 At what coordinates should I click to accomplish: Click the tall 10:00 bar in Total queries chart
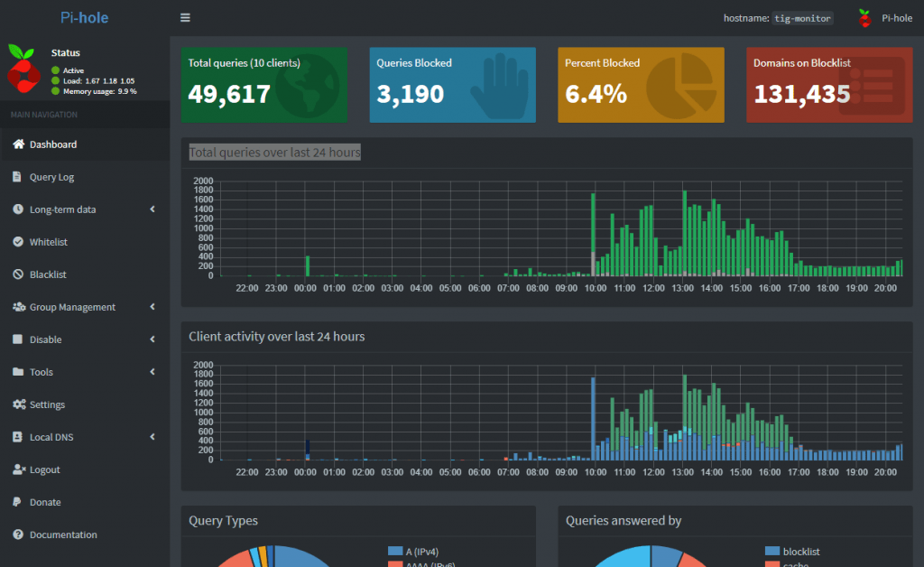pyautogui.click(x=593, y=235)
